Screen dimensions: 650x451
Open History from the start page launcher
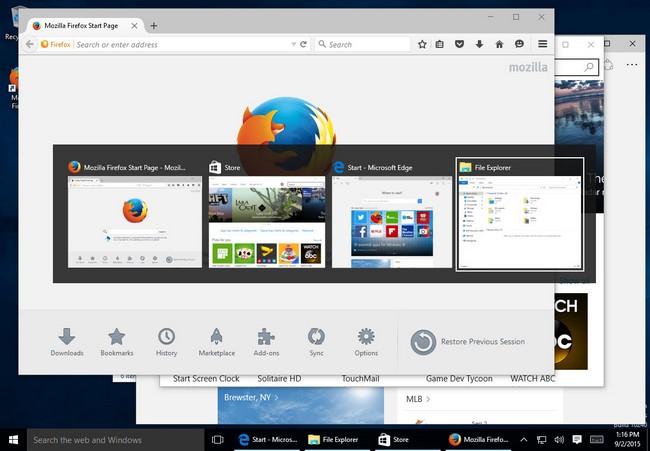point(166,342)
